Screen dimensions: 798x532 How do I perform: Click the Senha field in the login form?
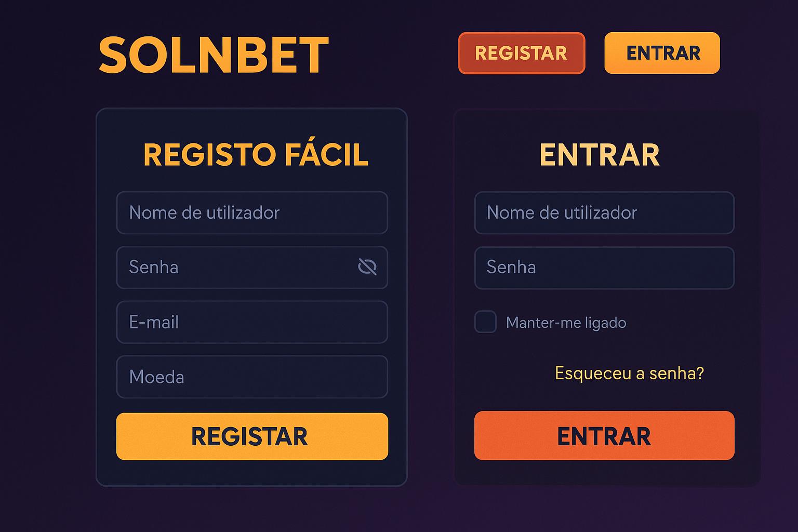(604, 268)
